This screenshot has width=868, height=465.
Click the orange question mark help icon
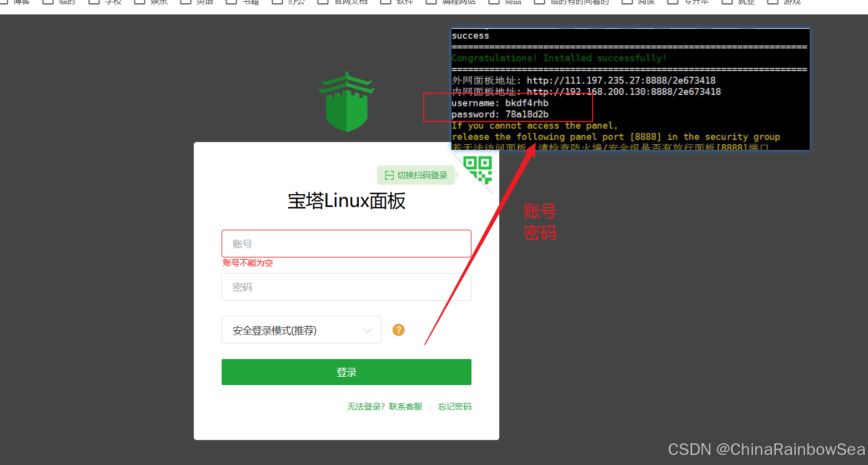click(398, 330)
